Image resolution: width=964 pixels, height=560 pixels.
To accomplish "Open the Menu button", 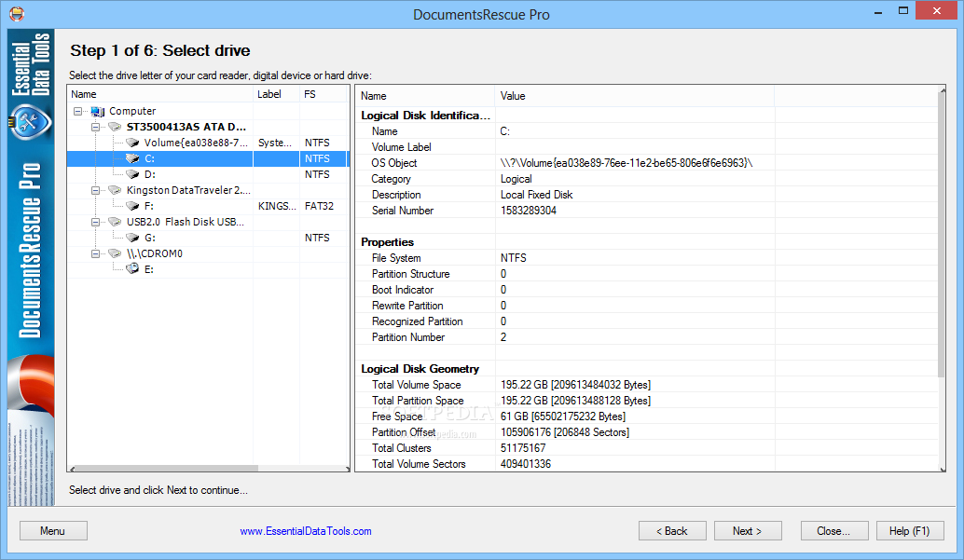I will tap(53, 531).
